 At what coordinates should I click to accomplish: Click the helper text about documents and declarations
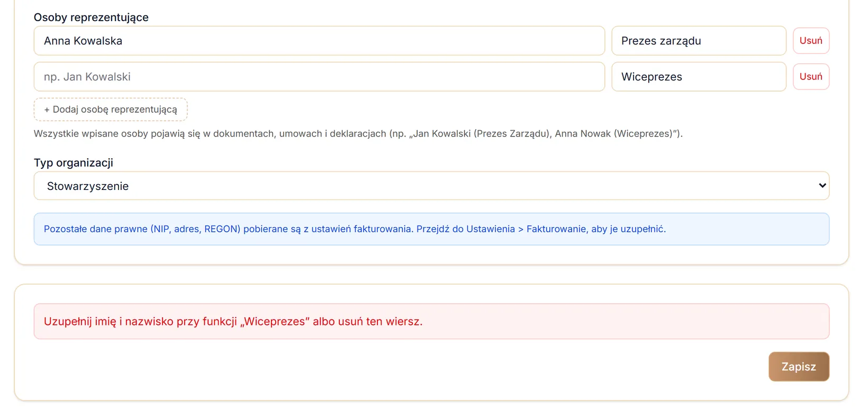[358, 134]
